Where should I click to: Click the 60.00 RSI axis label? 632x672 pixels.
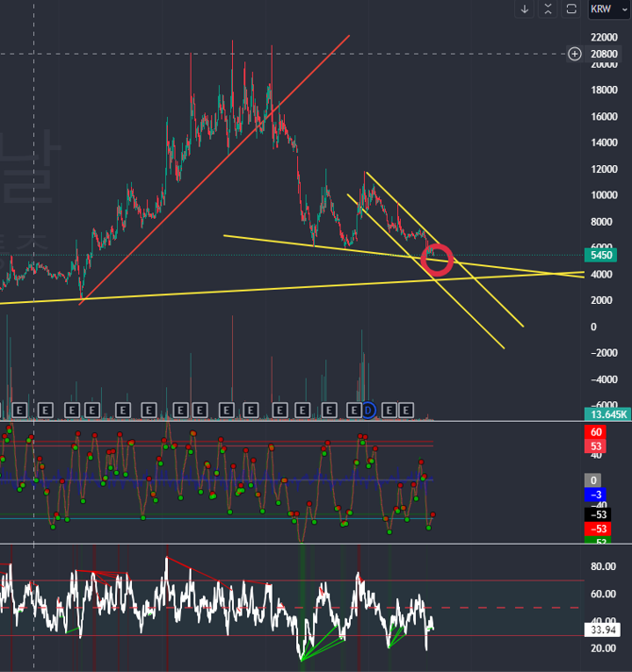(x=604, y=594)
